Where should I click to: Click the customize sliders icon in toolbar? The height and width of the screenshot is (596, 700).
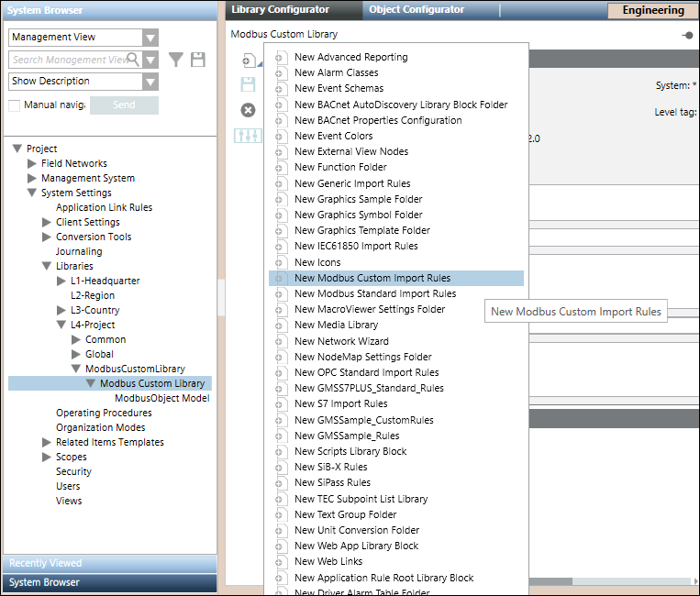click(248, 135)
